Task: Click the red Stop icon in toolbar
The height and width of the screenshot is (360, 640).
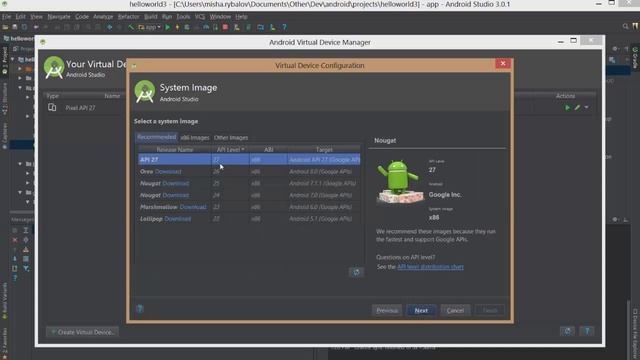Action: pos(225,27)
